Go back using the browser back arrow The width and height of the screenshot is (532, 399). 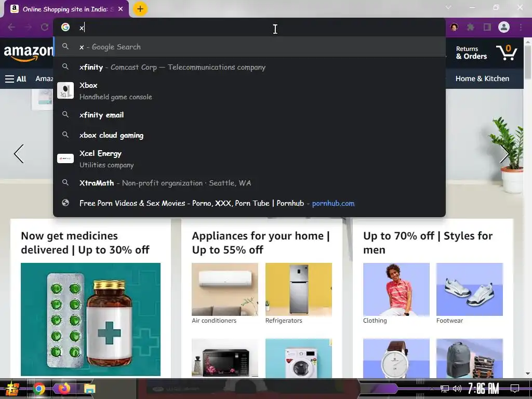coord(11,27)
